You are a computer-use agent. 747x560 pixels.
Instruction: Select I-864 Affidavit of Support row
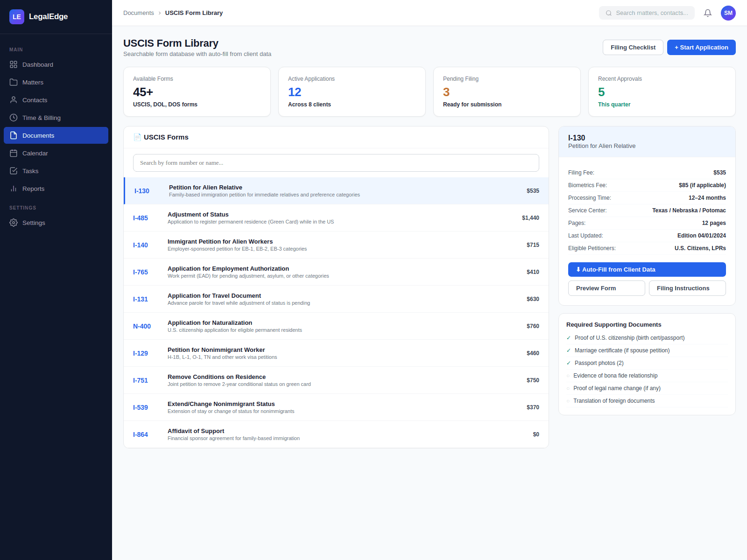coord(336,434)
